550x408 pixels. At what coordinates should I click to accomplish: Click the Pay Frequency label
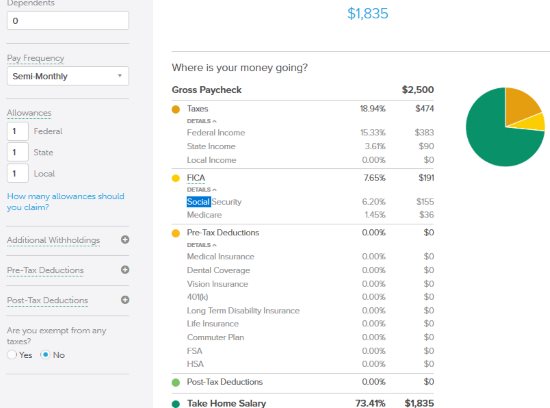pyautogui.click(x=35, y=58)
